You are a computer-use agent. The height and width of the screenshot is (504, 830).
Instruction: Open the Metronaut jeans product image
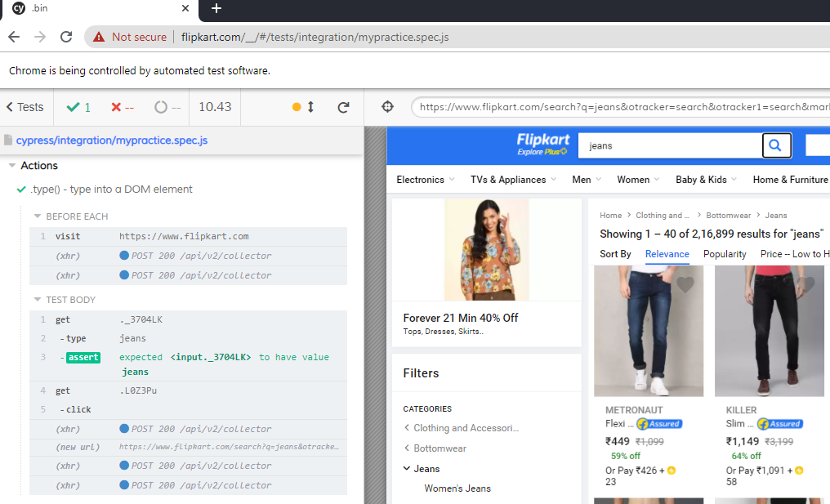[x=648, y=331]
